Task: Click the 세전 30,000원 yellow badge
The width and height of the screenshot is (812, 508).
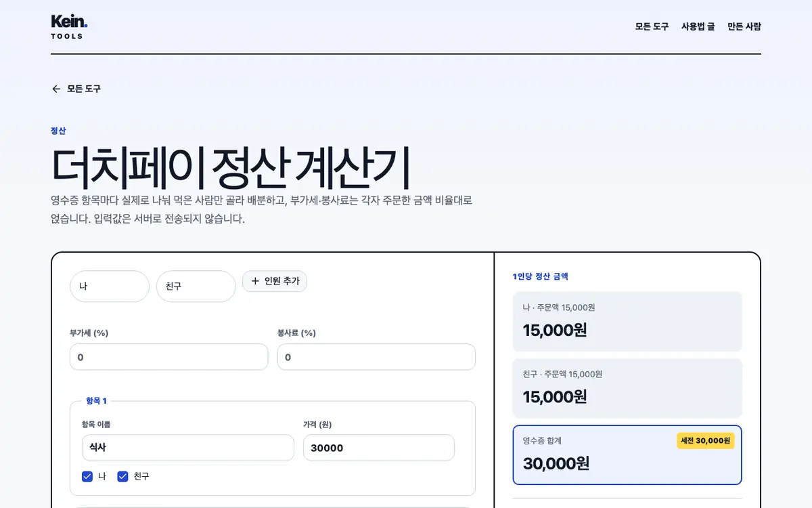Action: (705, 440)
